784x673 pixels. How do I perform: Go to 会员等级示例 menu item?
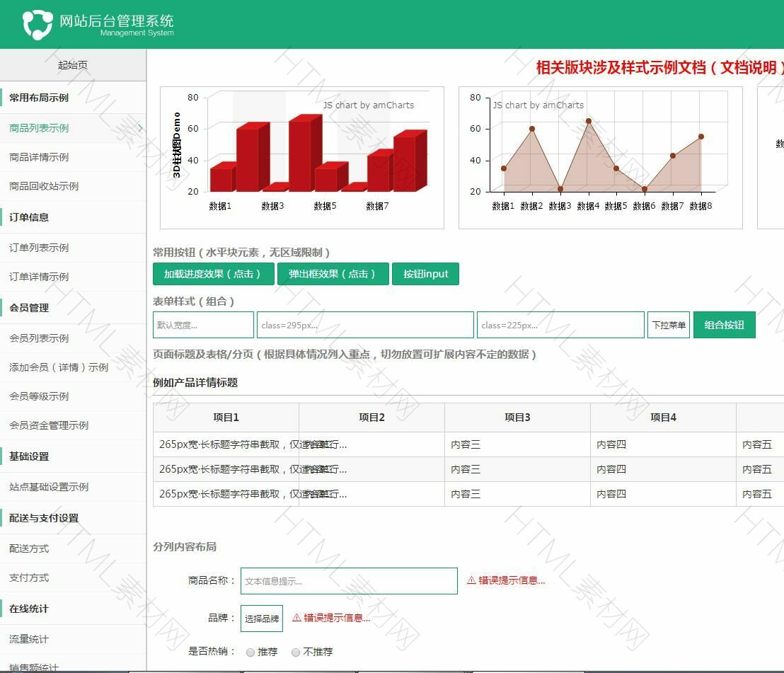pos(39,396)
